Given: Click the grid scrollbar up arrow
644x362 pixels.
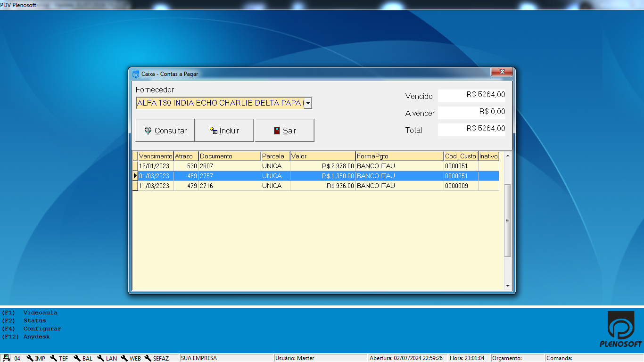Looking at the screenshot, I should [x=508, y=156].
